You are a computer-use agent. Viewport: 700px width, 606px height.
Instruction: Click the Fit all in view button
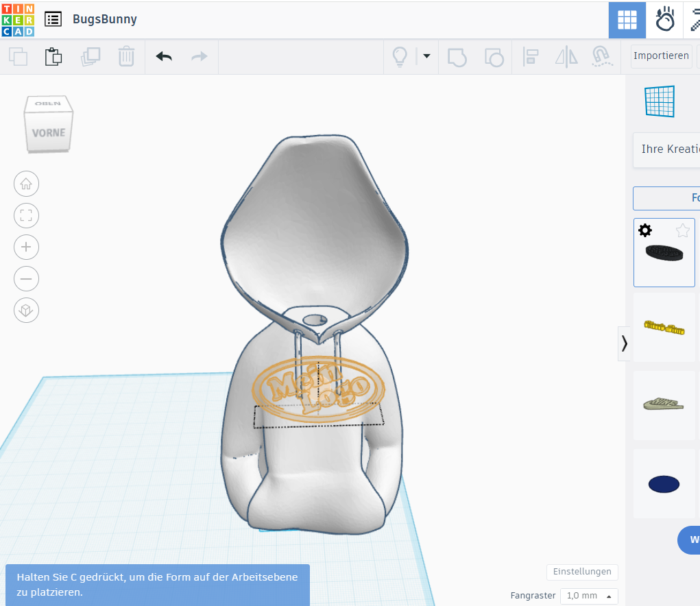point(26,215)
